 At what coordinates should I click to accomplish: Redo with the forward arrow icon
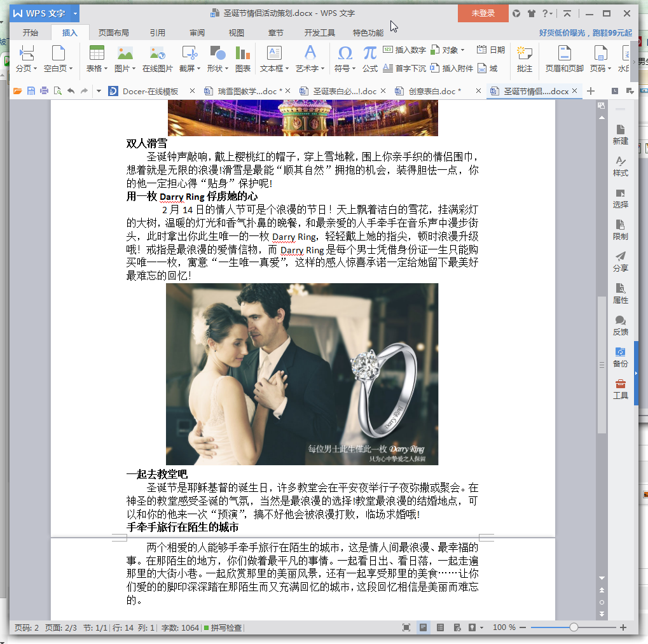pos(85,91)
